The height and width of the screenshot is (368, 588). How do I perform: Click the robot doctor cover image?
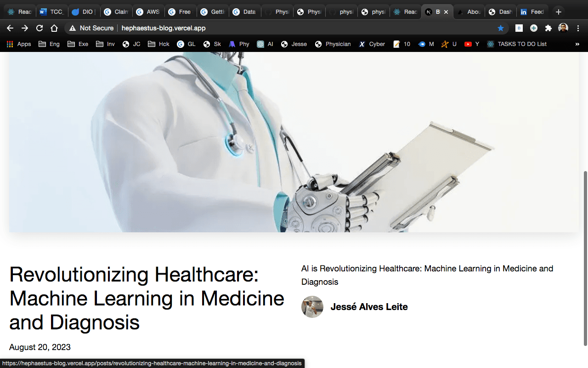click(x=294, y=142)
